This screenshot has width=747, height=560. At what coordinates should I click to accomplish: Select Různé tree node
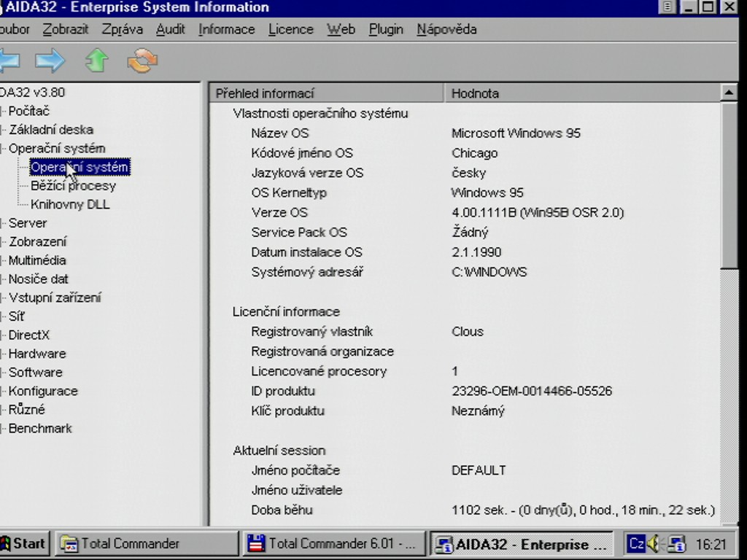tap(27, 410)
